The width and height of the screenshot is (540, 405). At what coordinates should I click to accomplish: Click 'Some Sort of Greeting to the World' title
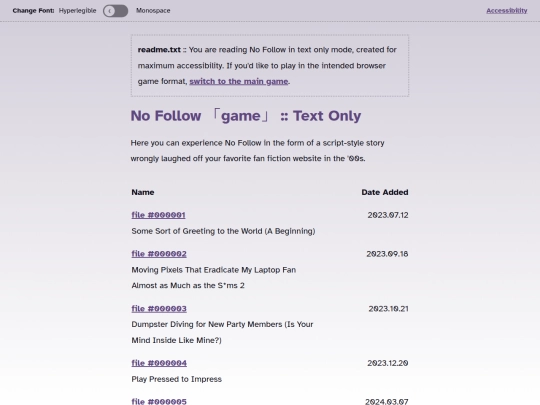click(x=223, y=231)
